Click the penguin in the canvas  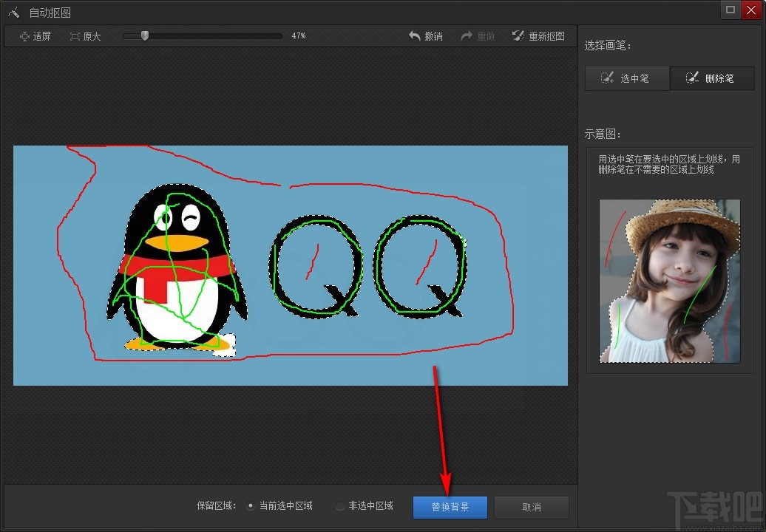click(177, 267)
